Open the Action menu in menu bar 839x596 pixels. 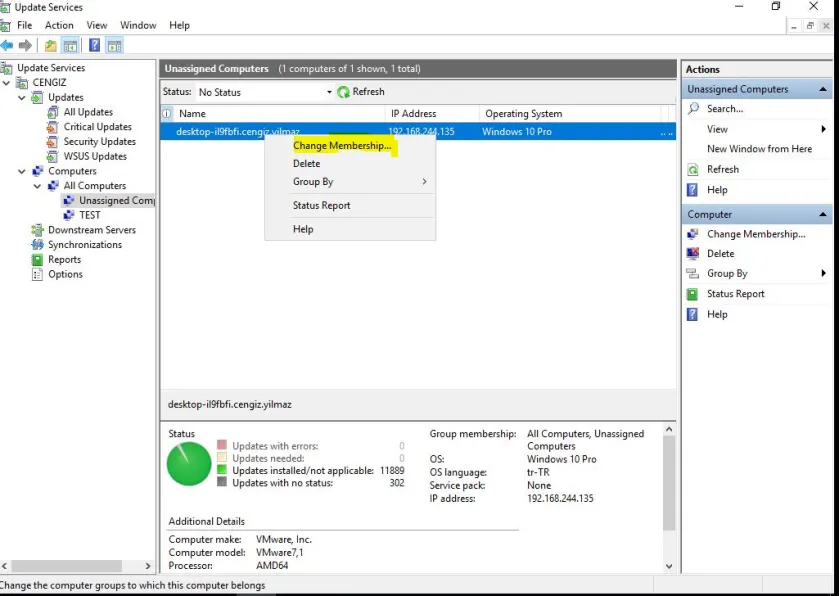[59, 25]
